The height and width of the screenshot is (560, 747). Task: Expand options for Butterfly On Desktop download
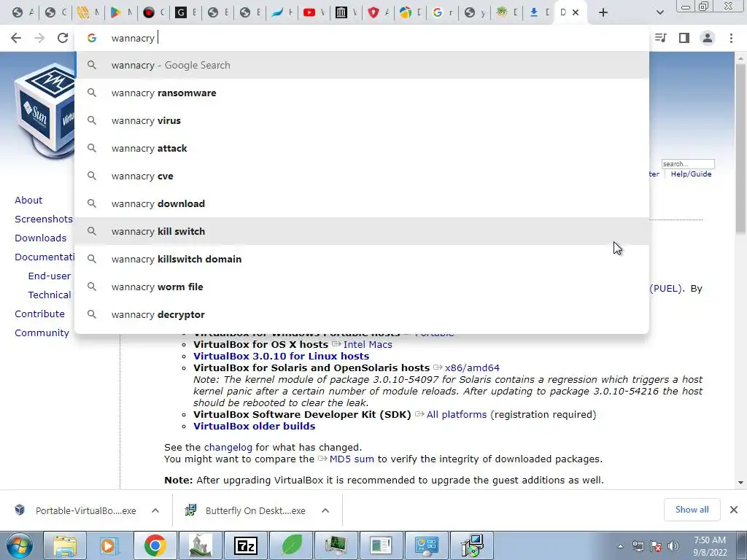pos(325,510)
